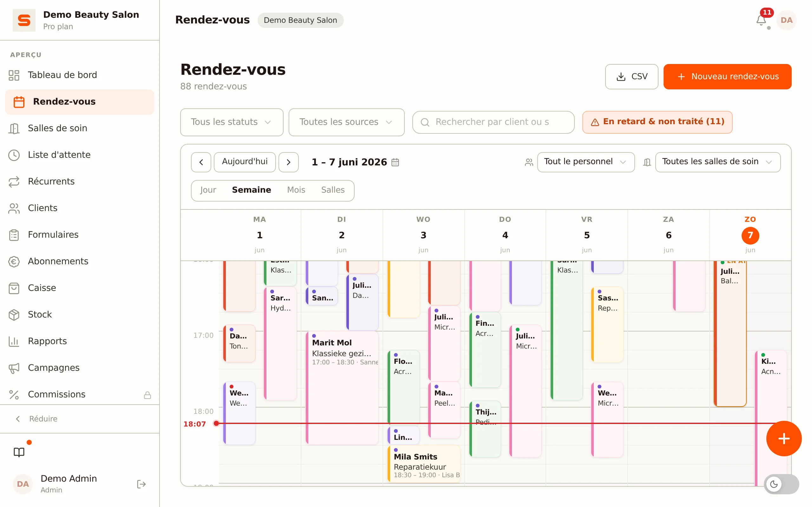This screenshot has width=812, height=507.
Task: Toggle the dark mode switch
Action: click(x=781, y=484)
